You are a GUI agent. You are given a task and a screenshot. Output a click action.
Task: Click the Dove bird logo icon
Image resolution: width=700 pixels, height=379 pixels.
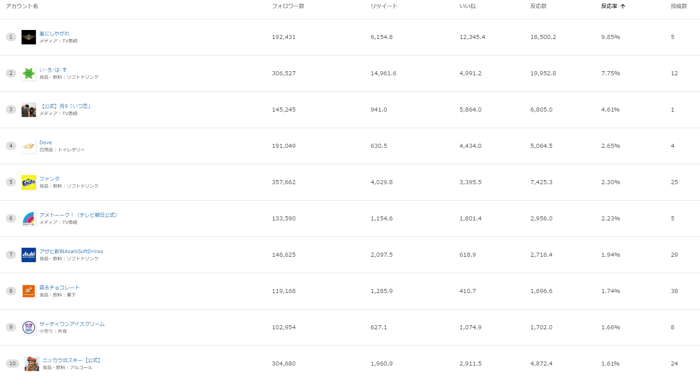(x=29, y=146)
